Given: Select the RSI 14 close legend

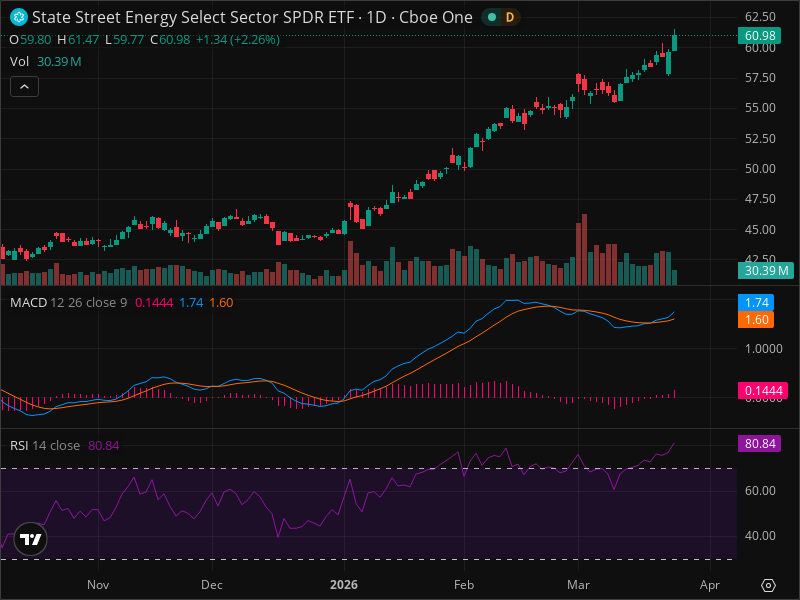Looking at the screenshot, I should pyautogui.click(x=45, y=445).
